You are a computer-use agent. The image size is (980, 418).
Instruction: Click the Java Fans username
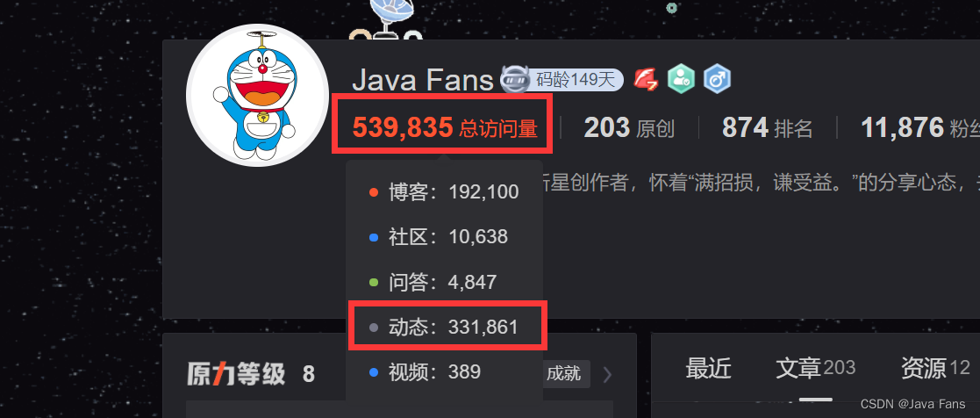[423, 80]
